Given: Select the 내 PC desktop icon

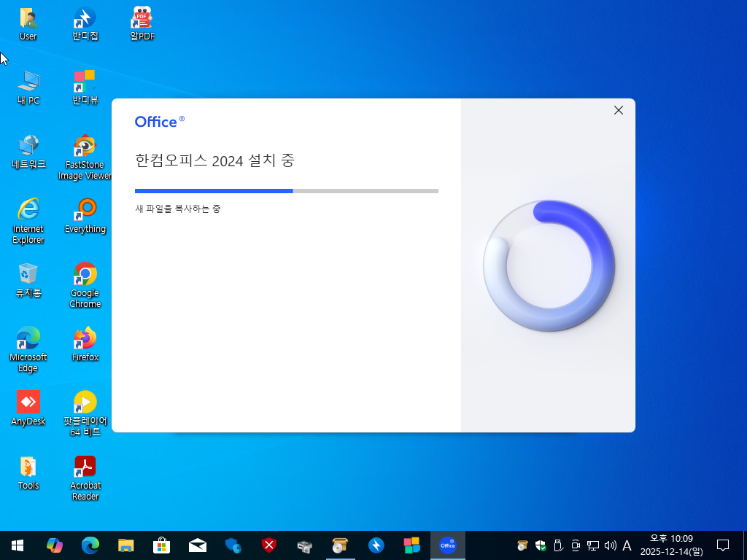Looking at the screenshot, I should click(28, 87).
